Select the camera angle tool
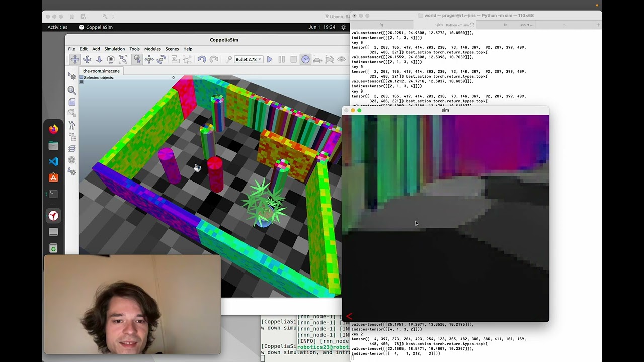644x362 pixels. 111,59
